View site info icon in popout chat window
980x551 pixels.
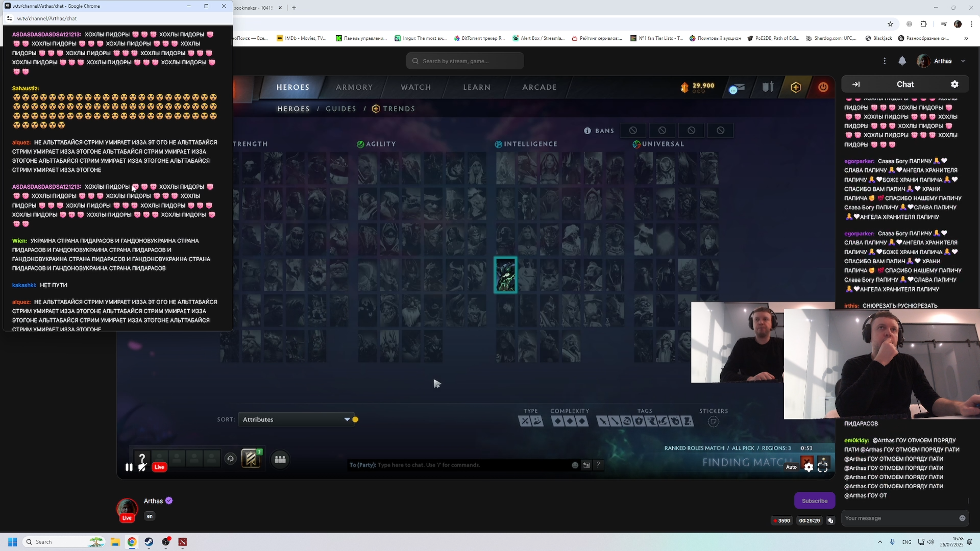point(9,18)
